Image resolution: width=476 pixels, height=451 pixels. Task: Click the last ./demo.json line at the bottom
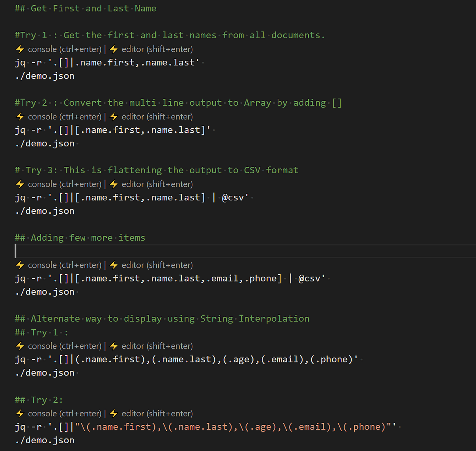click(x=45, y=440)
